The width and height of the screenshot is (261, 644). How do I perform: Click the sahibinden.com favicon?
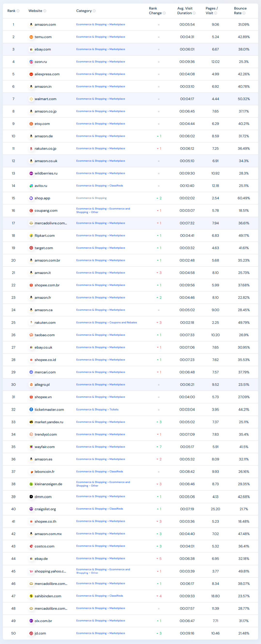(x=31, y=596)
